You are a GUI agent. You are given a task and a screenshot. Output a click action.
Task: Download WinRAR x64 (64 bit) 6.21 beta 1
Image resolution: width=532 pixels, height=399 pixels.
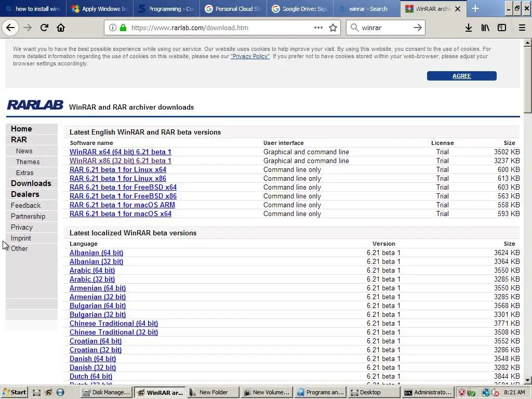[121, 152]
